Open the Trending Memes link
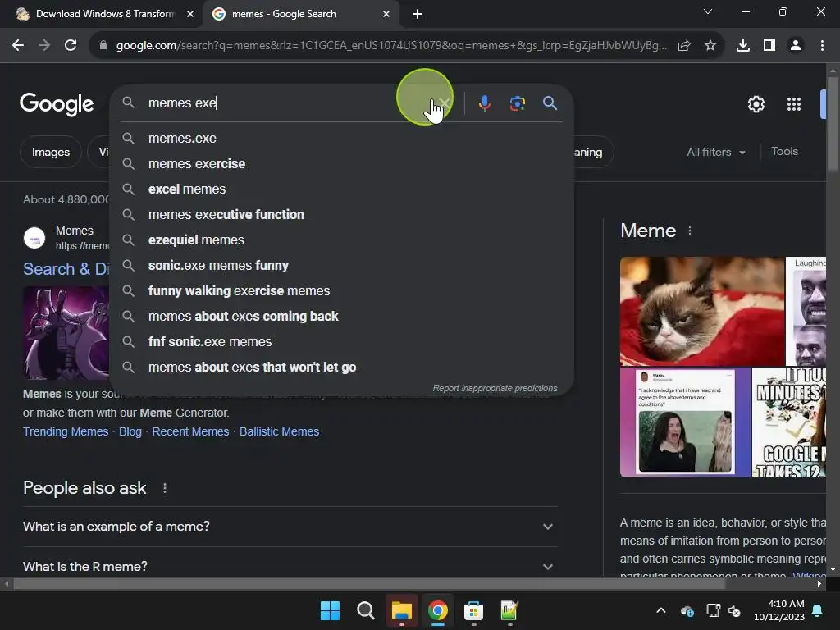This screenshot has width=840, height=630. (x=66, y=431)
